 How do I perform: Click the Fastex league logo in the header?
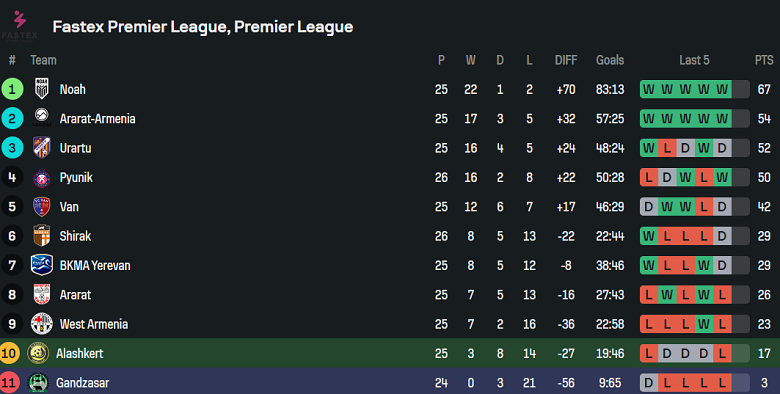(x=20, y=26)
